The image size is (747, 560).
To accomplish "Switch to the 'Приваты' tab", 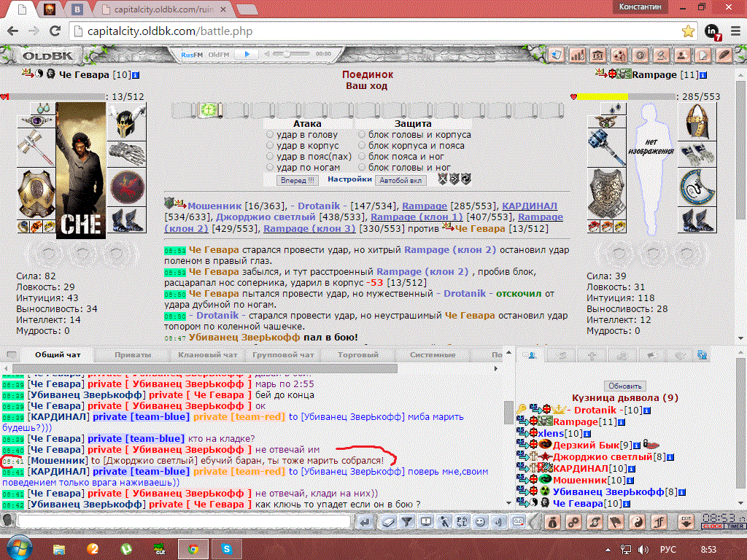I will pyautogui.click(x=133, y=355).
